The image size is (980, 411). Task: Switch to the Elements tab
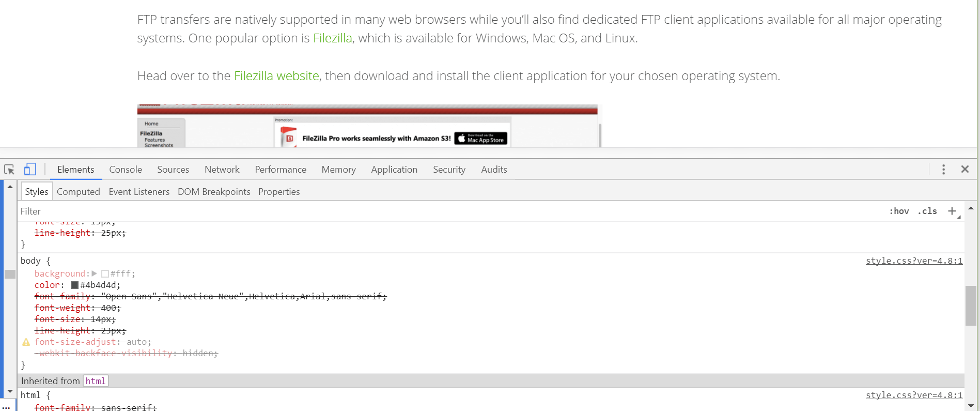(x=76, y=170)
